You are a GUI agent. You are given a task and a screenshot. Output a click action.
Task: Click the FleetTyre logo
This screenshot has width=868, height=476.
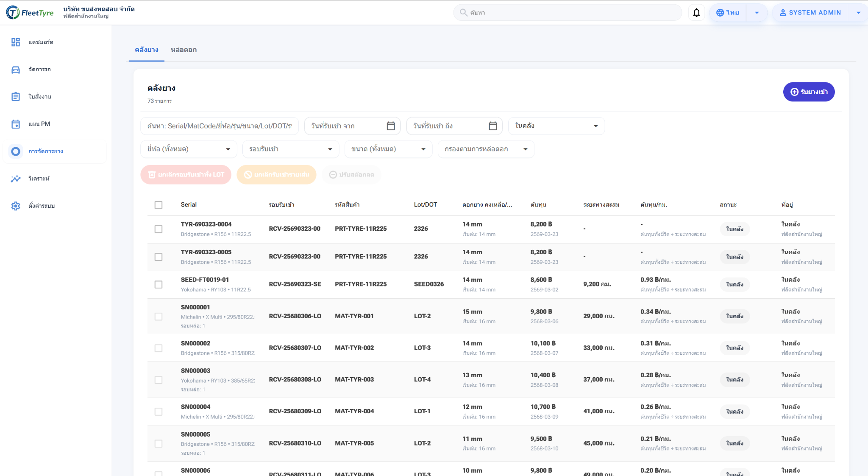point(30,13)
